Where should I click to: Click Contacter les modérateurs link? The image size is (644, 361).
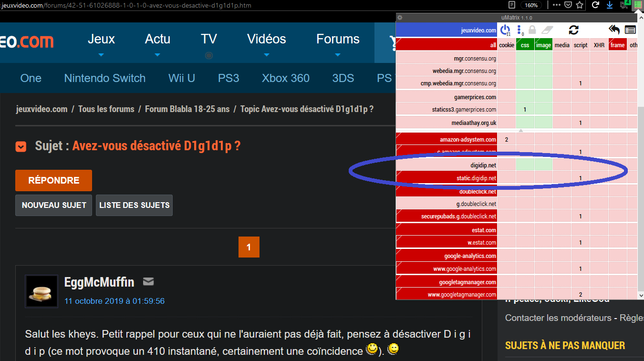coord(558,318)
